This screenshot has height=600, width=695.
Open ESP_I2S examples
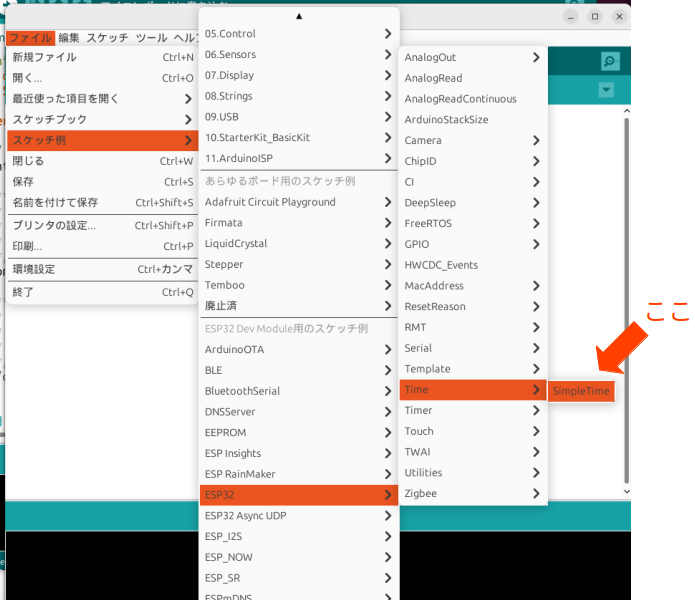click(299, 537)
